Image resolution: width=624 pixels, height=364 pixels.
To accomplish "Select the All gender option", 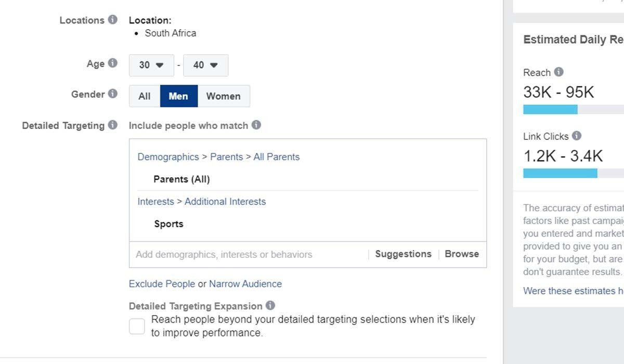I will pos(145,96).
